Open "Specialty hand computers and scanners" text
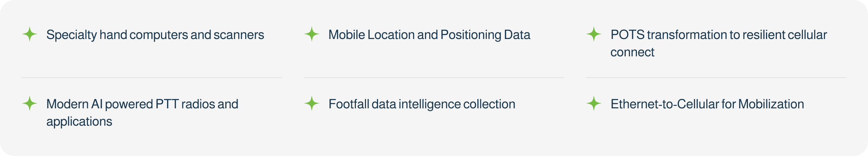 [155, 35]
